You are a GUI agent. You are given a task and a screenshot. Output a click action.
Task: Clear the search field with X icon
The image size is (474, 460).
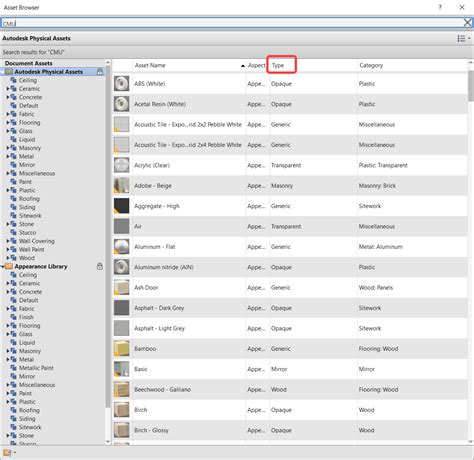[467, 23]
